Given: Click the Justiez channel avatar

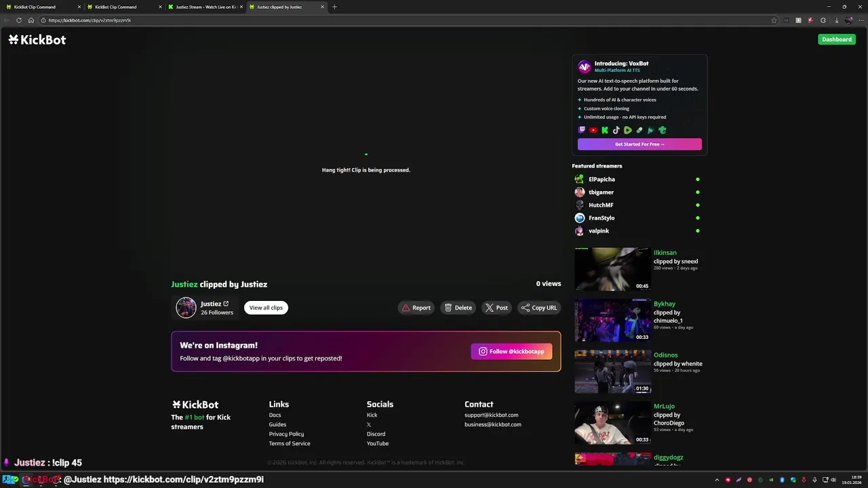Looking at the screenshot, I should click(186, 308).
